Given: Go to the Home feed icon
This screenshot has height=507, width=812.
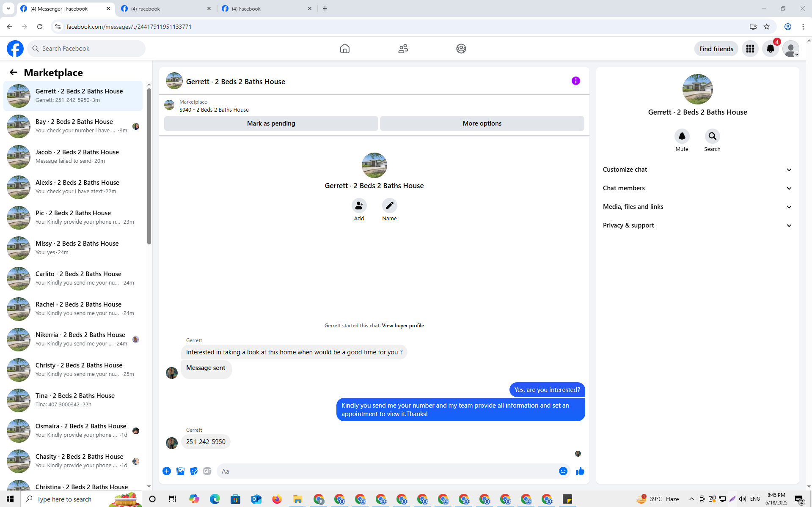Looking at the screenshot, I should (345, 49).
